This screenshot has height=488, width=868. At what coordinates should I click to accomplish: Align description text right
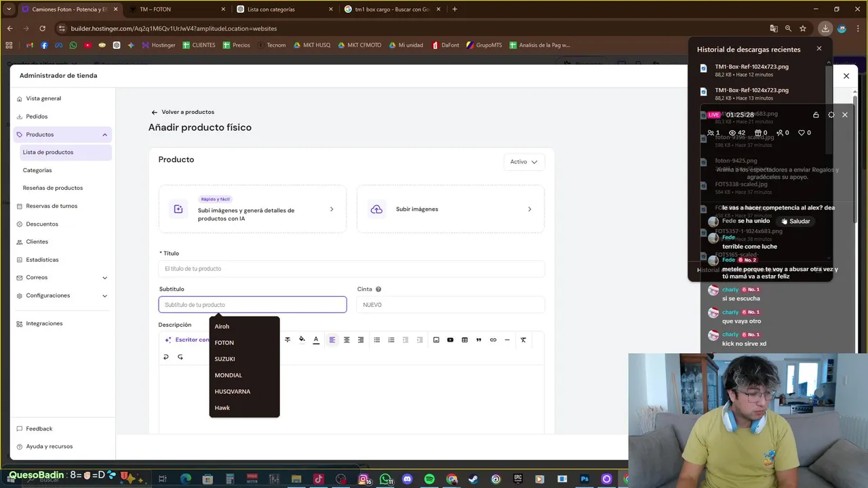(x=361, y=340)
